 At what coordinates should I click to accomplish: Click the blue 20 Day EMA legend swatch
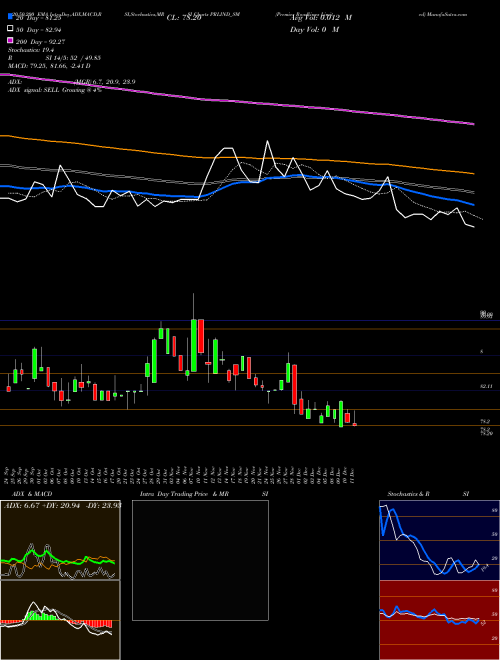tap(10, 17)
